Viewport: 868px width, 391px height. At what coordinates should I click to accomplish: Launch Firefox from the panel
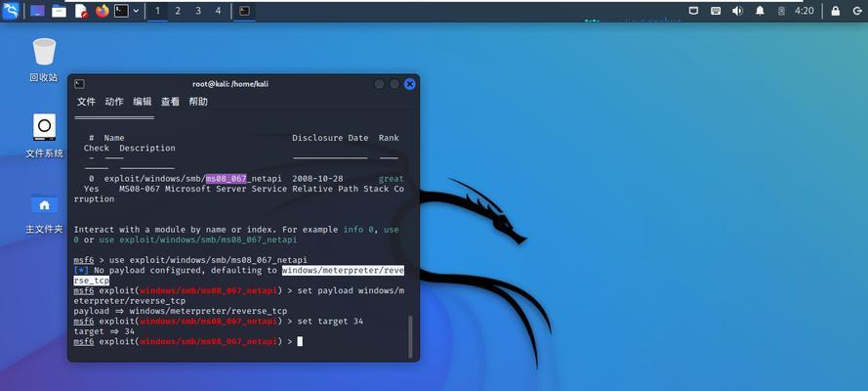click(102, 11)
